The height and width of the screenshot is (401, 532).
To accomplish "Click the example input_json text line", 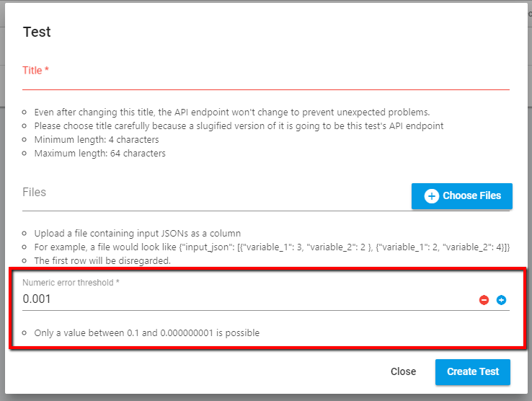I will tap(272, 247).
